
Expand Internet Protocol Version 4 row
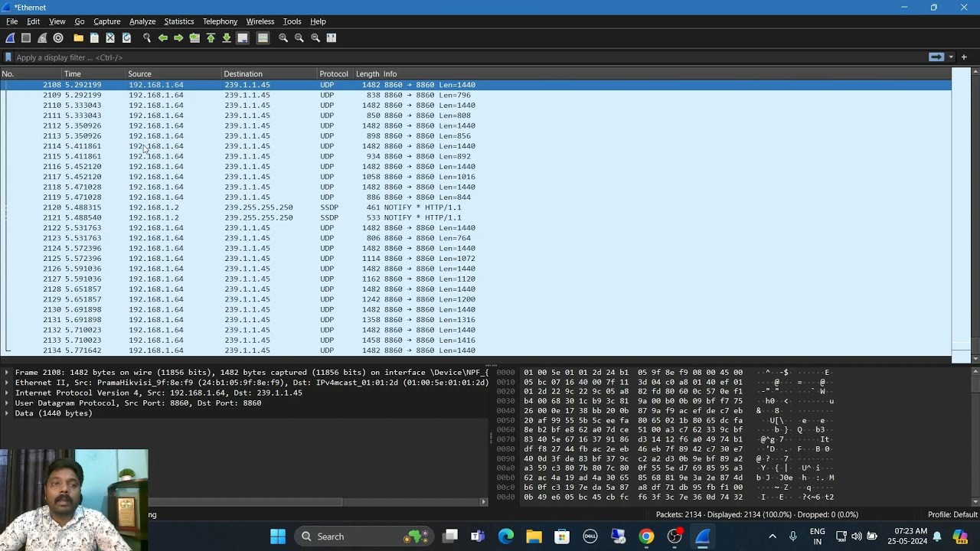point(7,393)
